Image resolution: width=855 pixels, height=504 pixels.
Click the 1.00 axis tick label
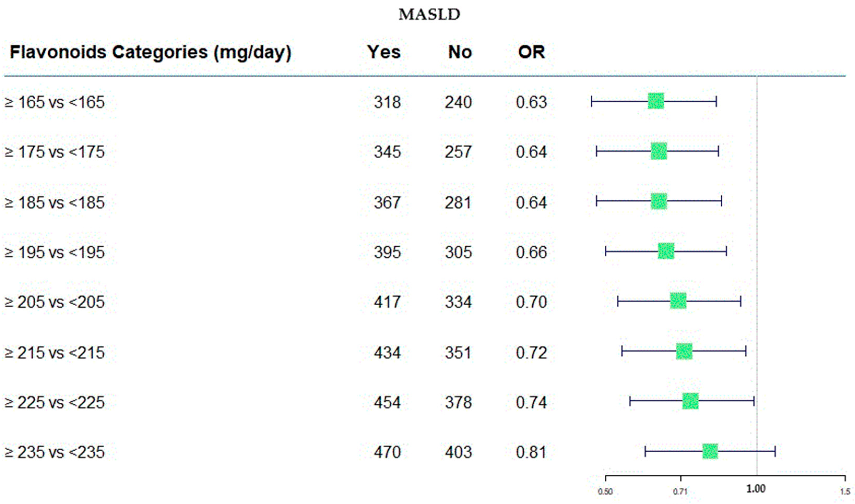pyautogui.click(x=756, y=489)
